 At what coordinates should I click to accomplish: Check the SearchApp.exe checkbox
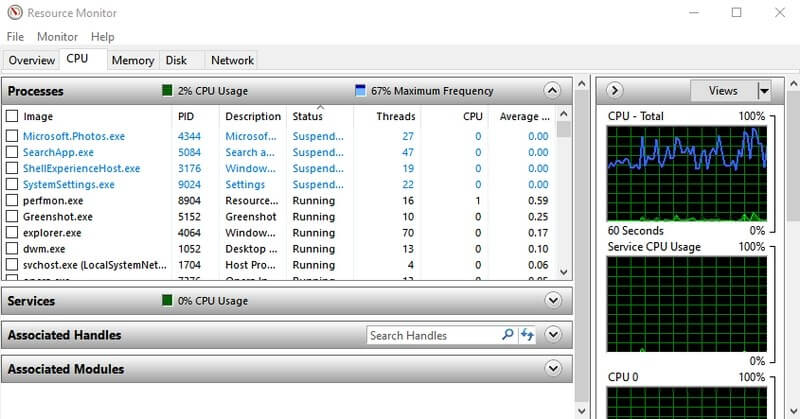12,152
